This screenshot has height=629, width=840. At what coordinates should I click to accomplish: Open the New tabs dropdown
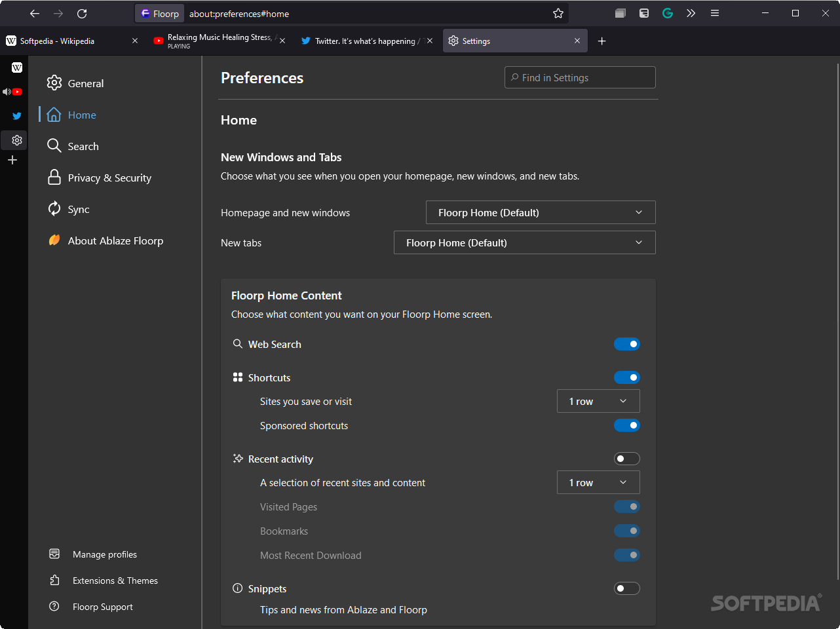click(x=524, y=242)
